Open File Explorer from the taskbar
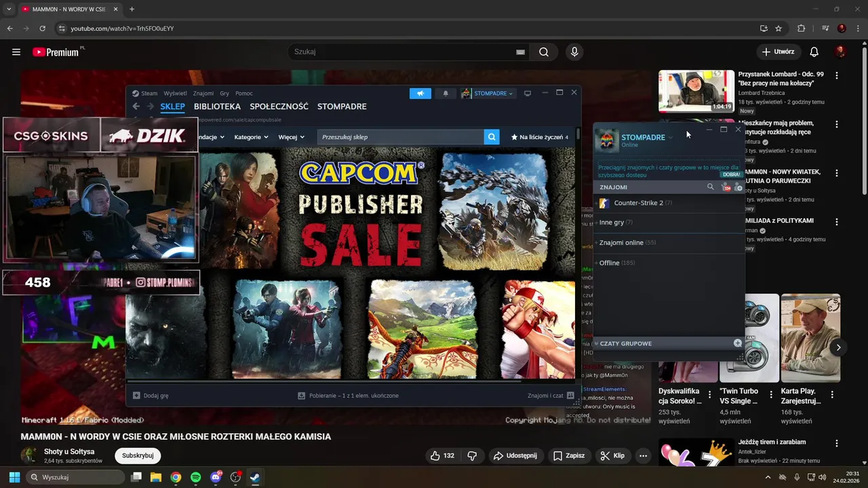Image resolution: width=868 pixels, height=488 pixels. (x=155, y=477)
